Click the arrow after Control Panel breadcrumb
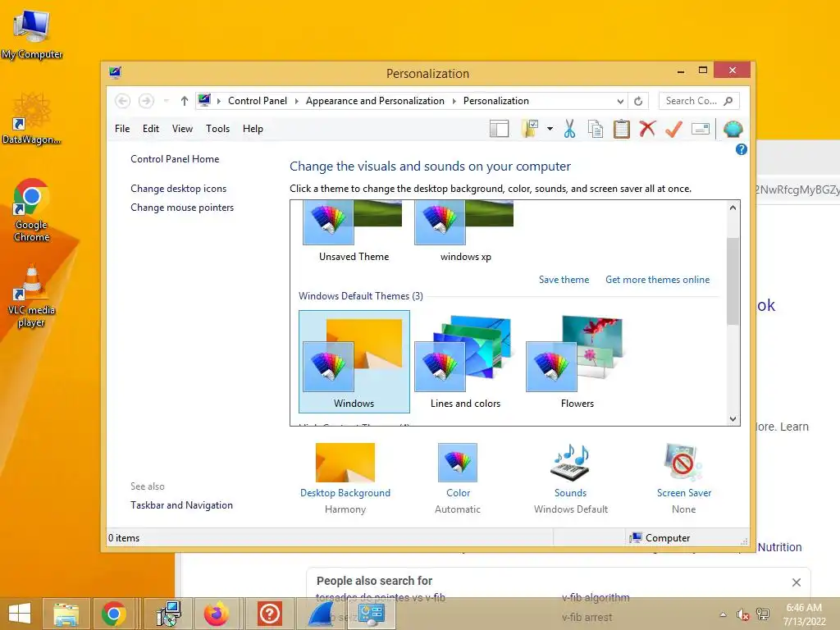The width and height of the screenshot is (840, 630). point(296,101)
